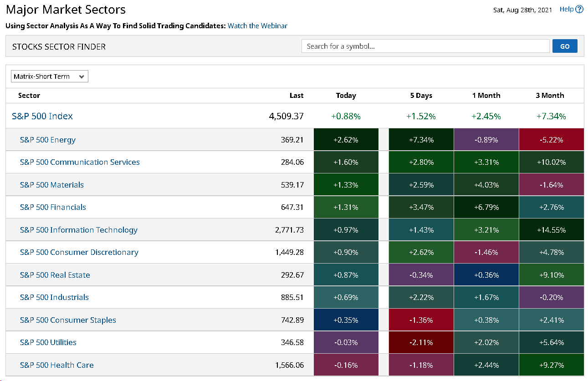This screenshot has height=381, width=588.
Task: Open S&P 500 Consumer Staples sector
Action: pyautogui.click(x=68, y=320)
